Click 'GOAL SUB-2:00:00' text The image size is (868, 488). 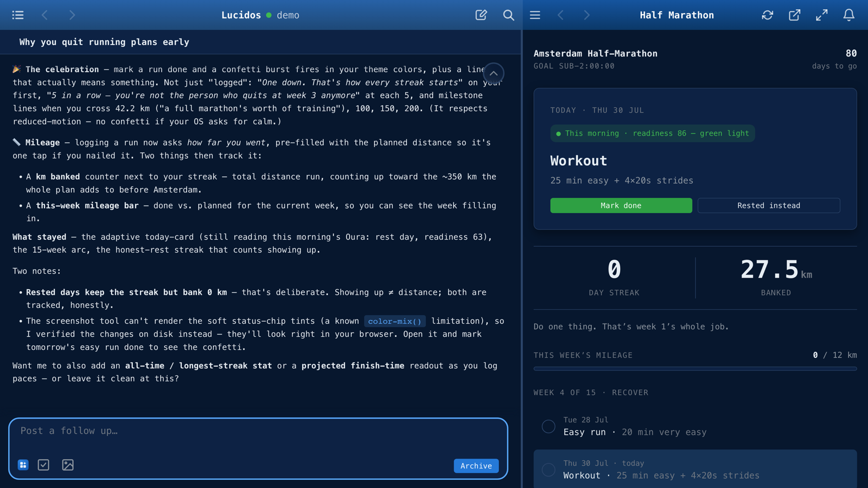[x=574, y=66]
